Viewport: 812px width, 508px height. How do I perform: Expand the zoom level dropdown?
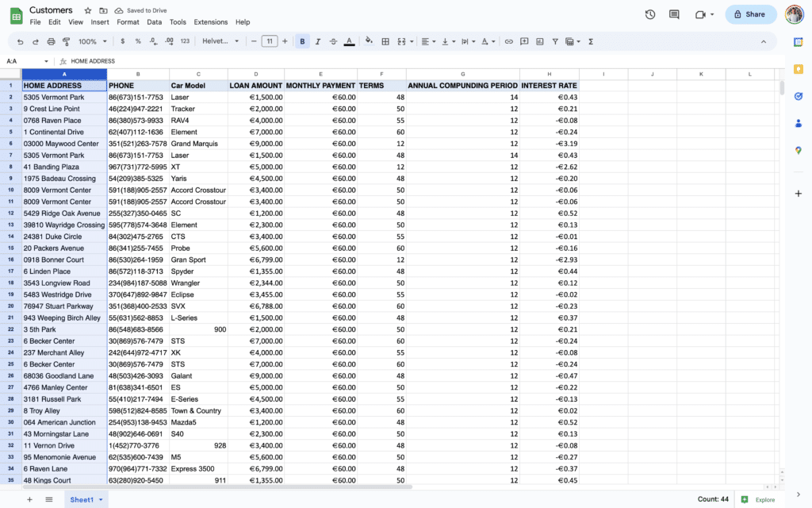90,40
